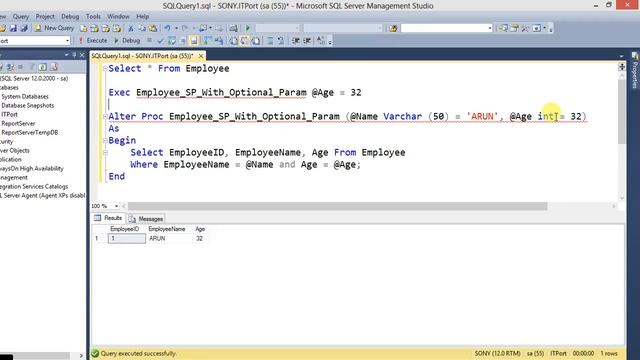Click the New Query button
Image resolution: width=640 pixels, height=360 pixels.
pyautogui.click(x=54, y=28)
